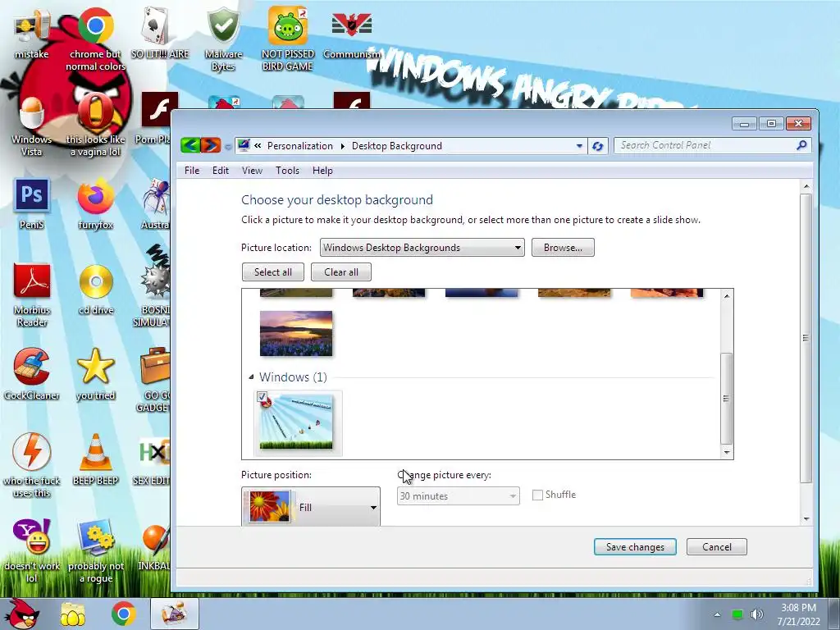This screenshot has height=630, width=840.
Task: Uncheck the Angry Birds wallpaper checkbox
Action: point(262,397)
